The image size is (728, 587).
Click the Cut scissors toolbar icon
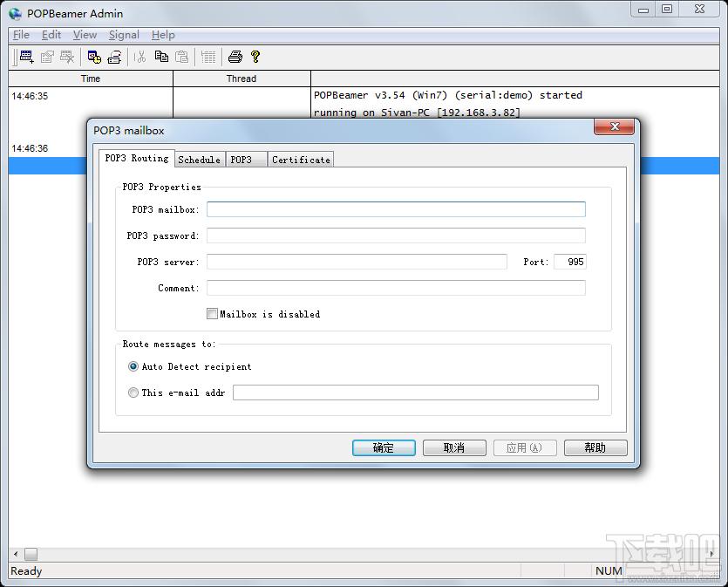[x=139, y=57]
